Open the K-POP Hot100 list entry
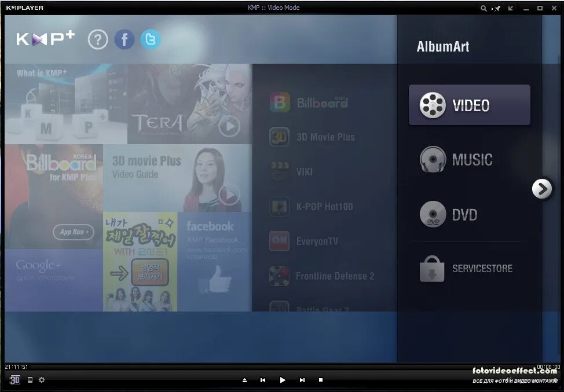Viewport: 564px width, 392px height. point(312,207)
